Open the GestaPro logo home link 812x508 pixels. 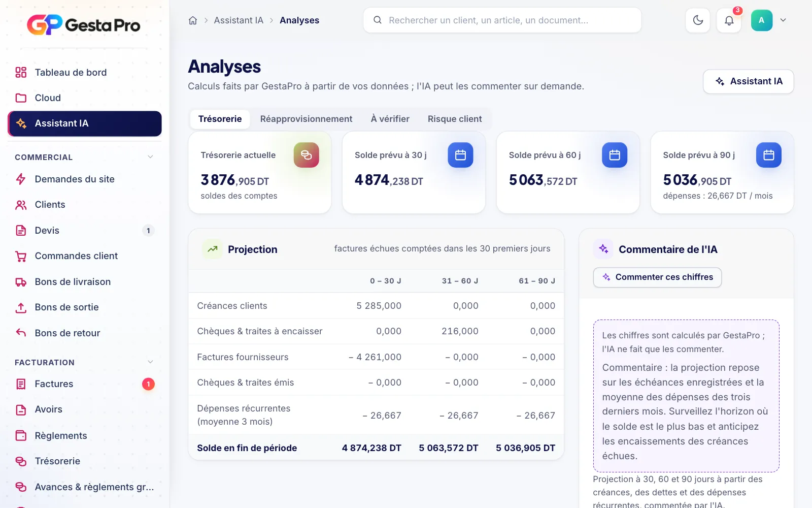tap(84, 24)
